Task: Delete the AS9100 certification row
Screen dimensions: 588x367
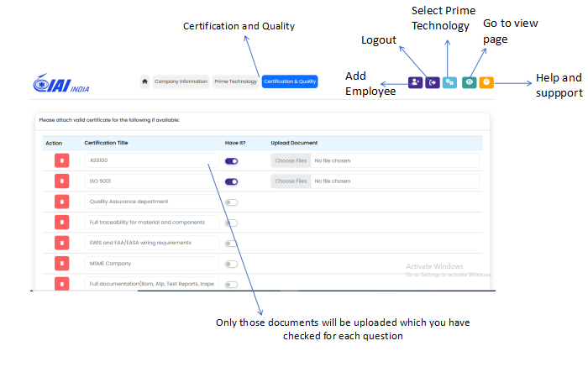Action: pos(62,160)
